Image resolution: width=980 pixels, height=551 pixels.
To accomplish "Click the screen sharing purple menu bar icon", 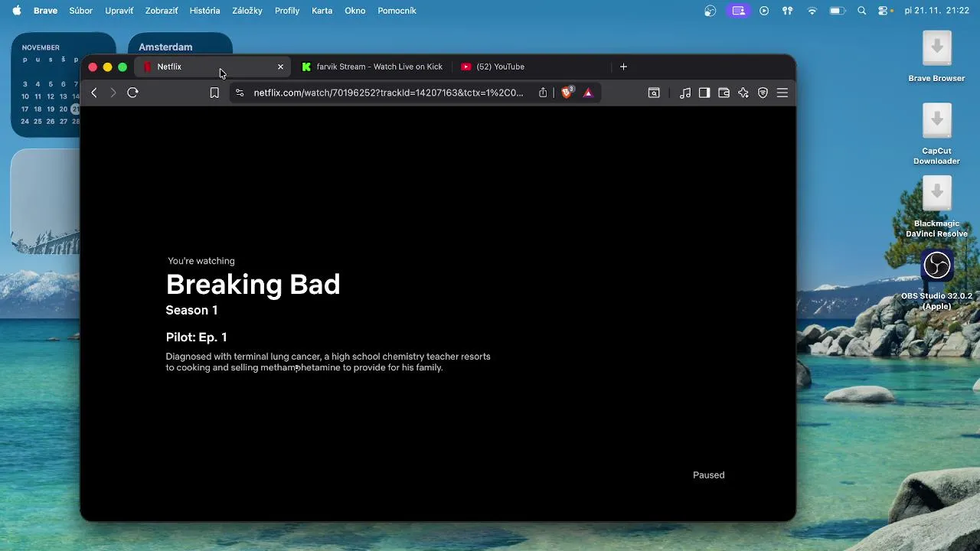I will (738, 11).
